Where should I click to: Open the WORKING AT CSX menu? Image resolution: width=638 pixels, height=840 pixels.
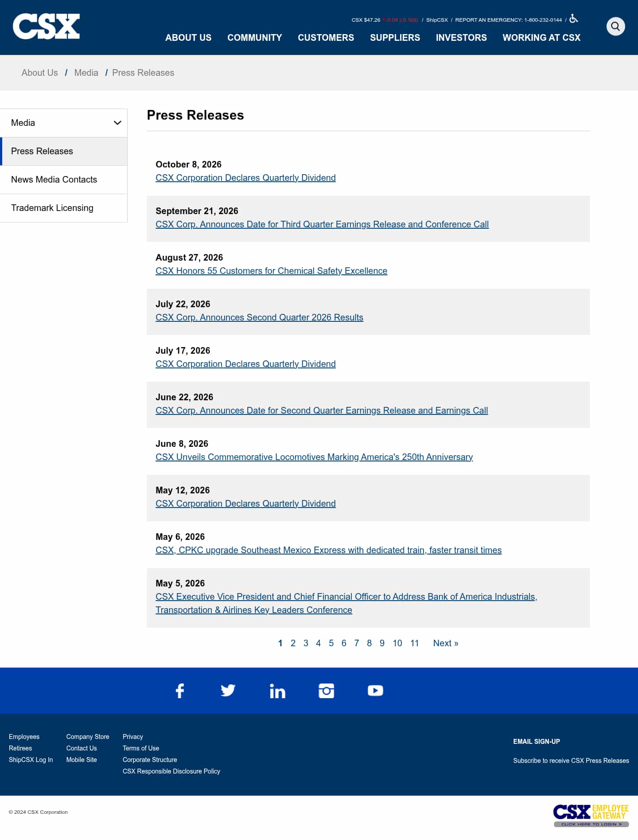tap(541, 38)
